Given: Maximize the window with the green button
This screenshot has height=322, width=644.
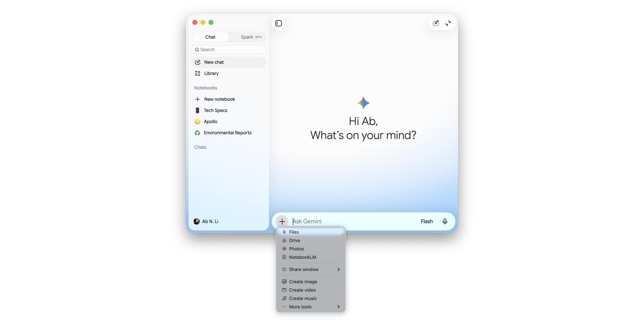Looking at the screenshot, I should click(x=211, y=22).
